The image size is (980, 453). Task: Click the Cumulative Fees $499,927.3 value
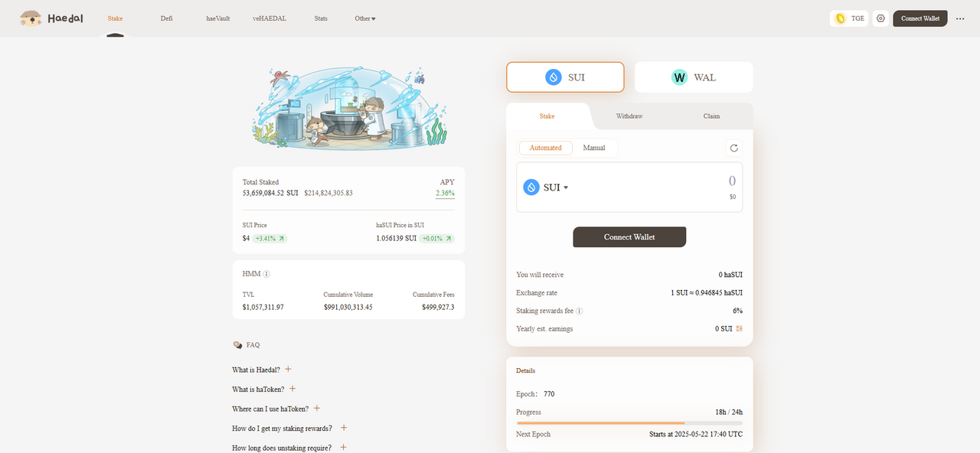click(438, 307)
